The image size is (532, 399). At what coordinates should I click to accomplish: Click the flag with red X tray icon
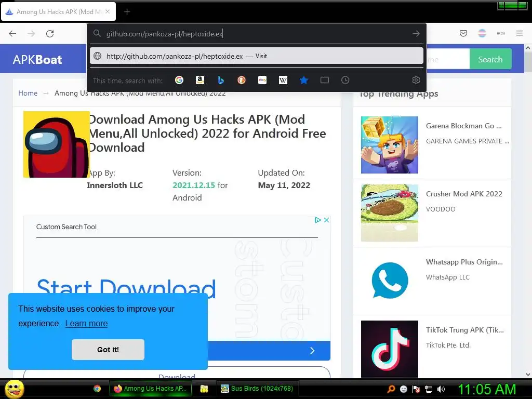(x=416, y=389)
